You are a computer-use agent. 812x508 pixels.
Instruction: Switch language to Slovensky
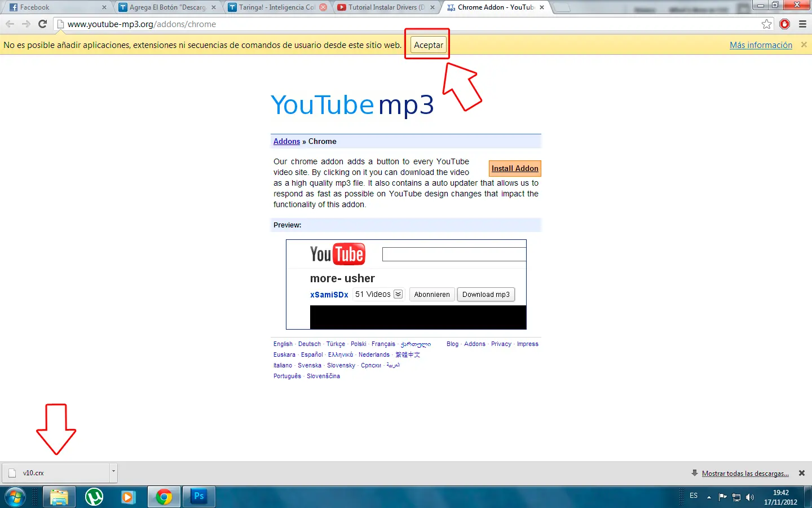(x=341, y=365)
